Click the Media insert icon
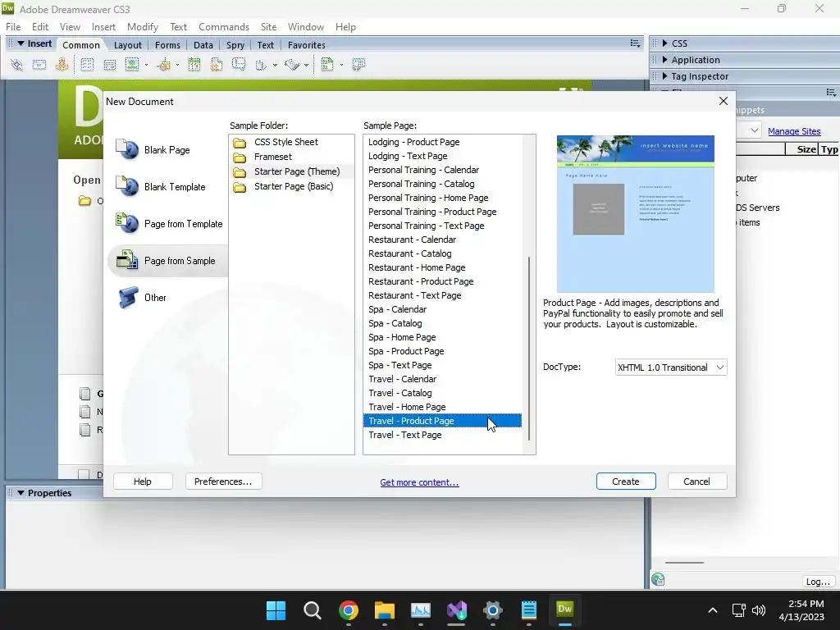Image resolution: width=840 pixels, height=630 pixels. pyautogui.click(x=163, y=65)
